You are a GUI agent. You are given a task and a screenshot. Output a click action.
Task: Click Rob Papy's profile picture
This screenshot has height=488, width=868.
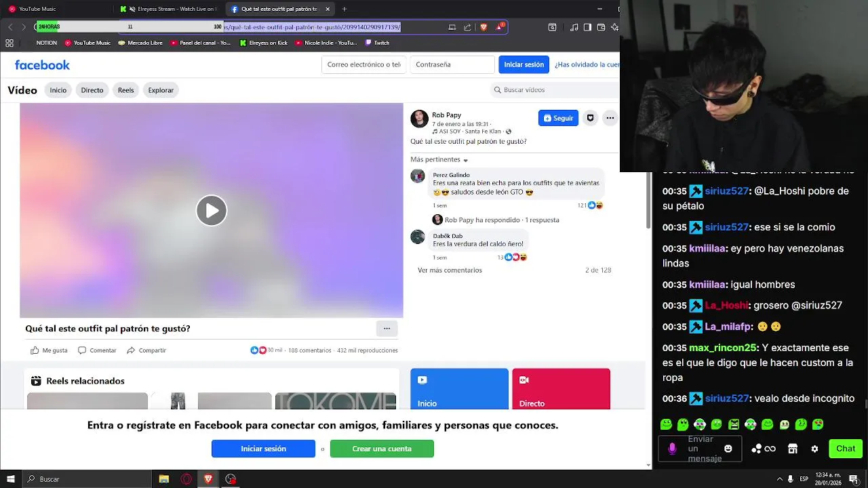pos(419,119)
